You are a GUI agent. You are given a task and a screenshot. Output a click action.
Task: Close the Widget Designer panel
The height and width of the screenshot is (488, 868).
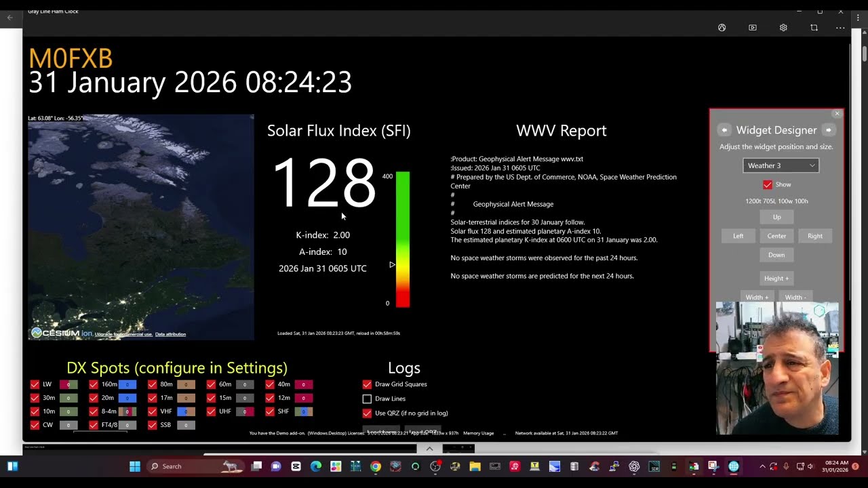[x=837, y=114]
